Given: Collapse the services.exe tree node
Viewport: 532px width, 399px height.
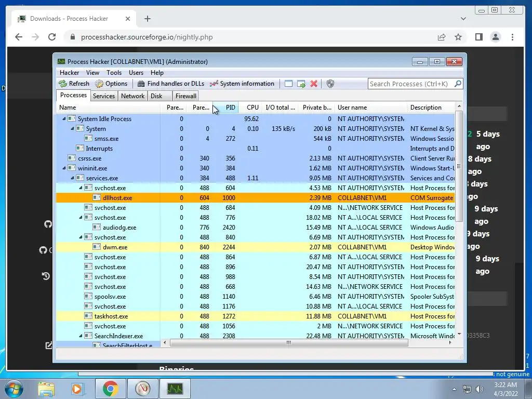Looking at the screenshot, I should pyautogui.click(x=72, y=178).
